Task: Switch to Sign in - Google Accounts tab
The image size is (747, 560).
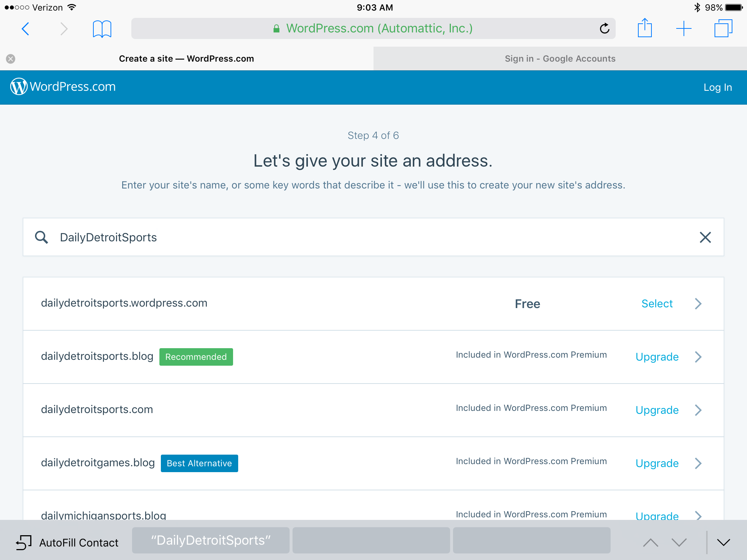Action: [560, 59]
